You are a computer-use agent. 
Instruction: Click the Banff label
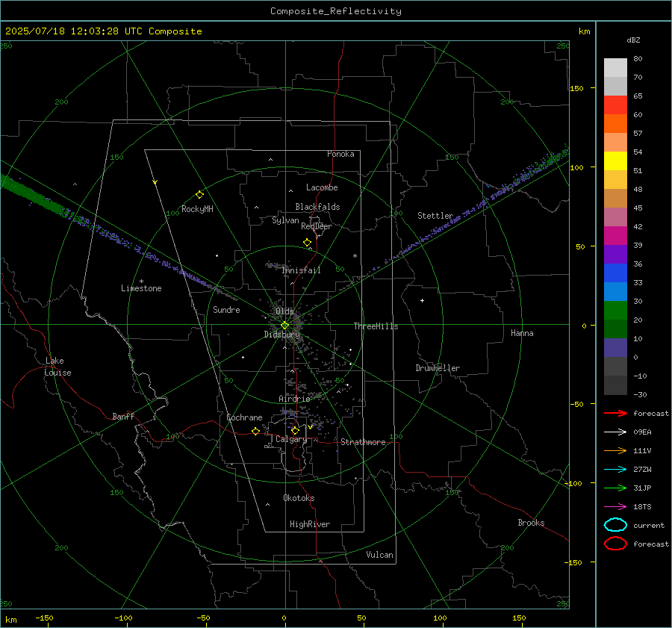click(123, 416)
